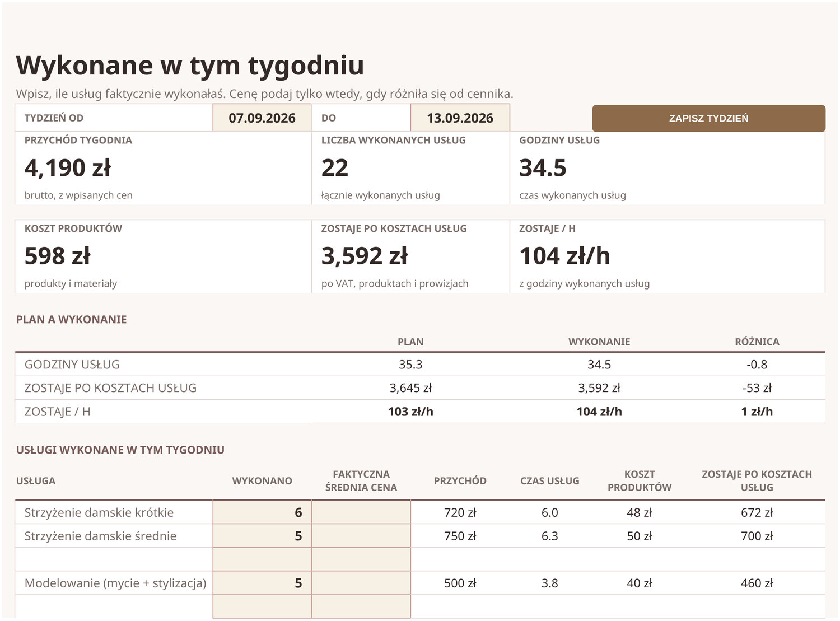Select the rate difference 1 zł/h

pyautogui.click(x=757, y=412)
